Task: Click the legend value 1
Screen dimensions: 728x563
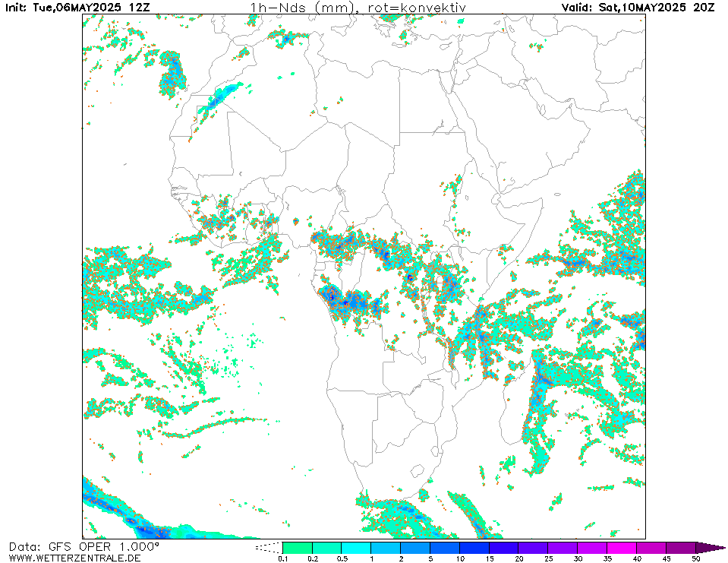Action: (371, 558)
